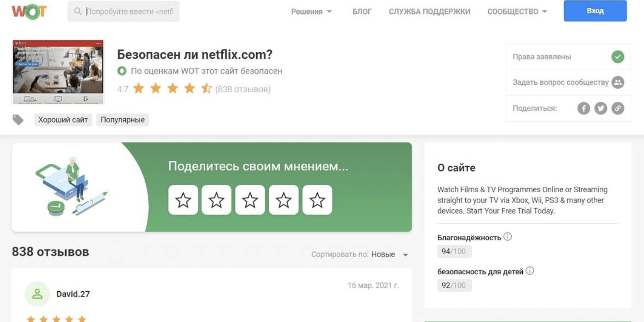Image resolution: width=644 pixels, height=322 pixels.
Task: Open the netflix.com site screenshot thumbnail
Action: [58, 72]
